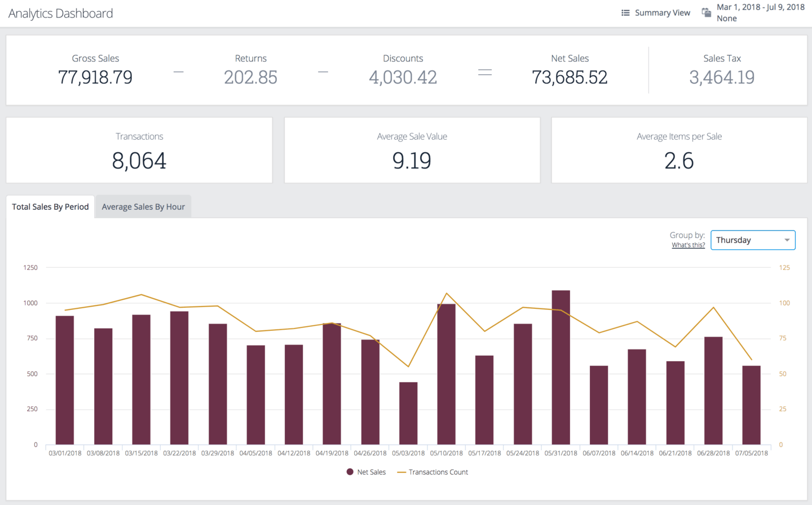The width and height of the screenshot is (812, 505).
Task: Open the What's this? help link
Action: [x=688, y=245]
